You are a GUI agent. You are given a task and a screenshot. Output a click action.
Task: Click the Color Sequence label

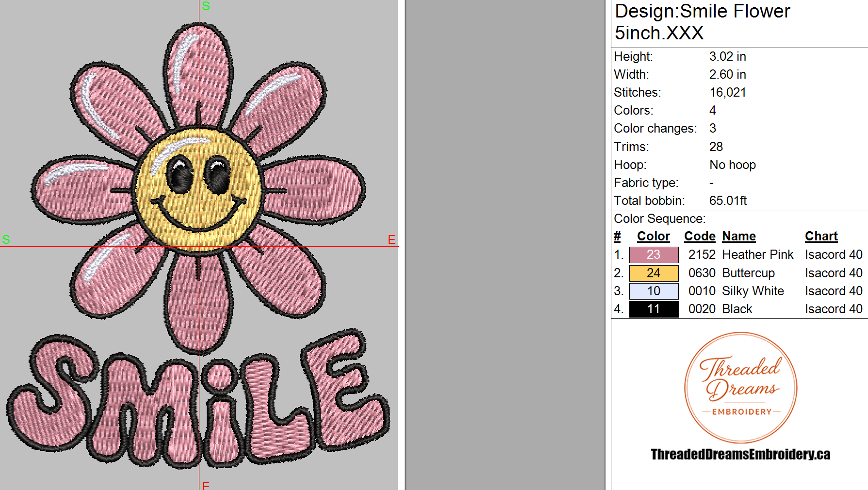coord(660,219)
